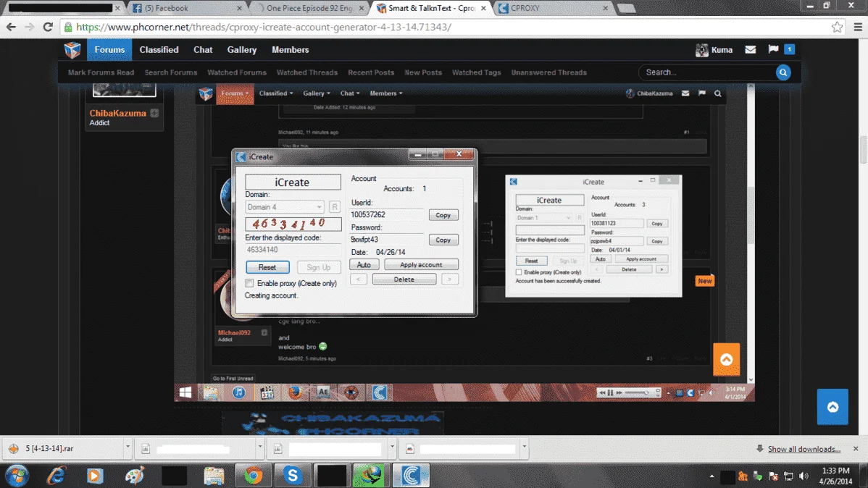The image size is (868, 488).
Task: Click the Delete button in iCreate
Action: (404, 279)
